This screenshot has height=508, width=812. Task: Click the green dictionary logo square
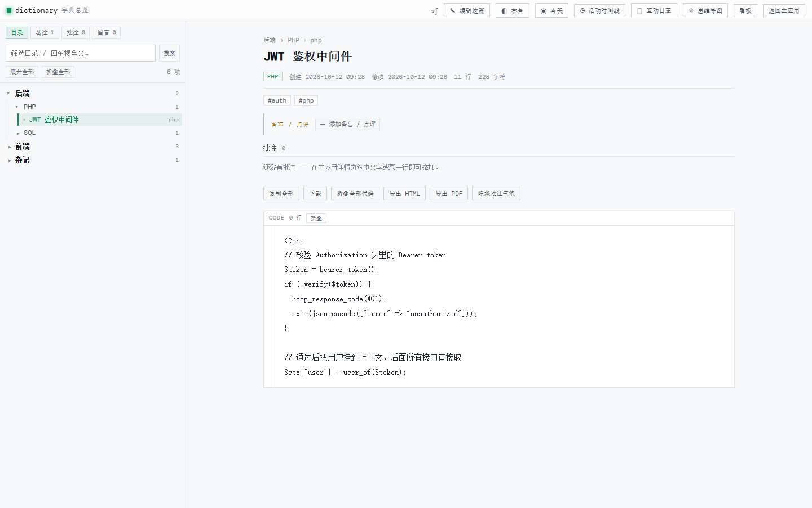[9, 11]
